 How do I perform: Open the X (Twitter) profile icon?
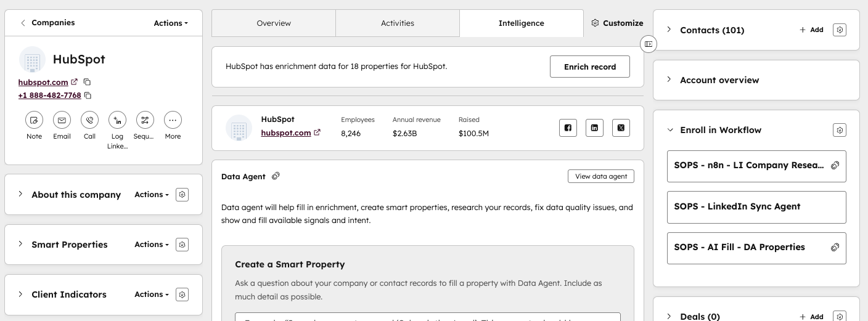(x=621, y=128)
